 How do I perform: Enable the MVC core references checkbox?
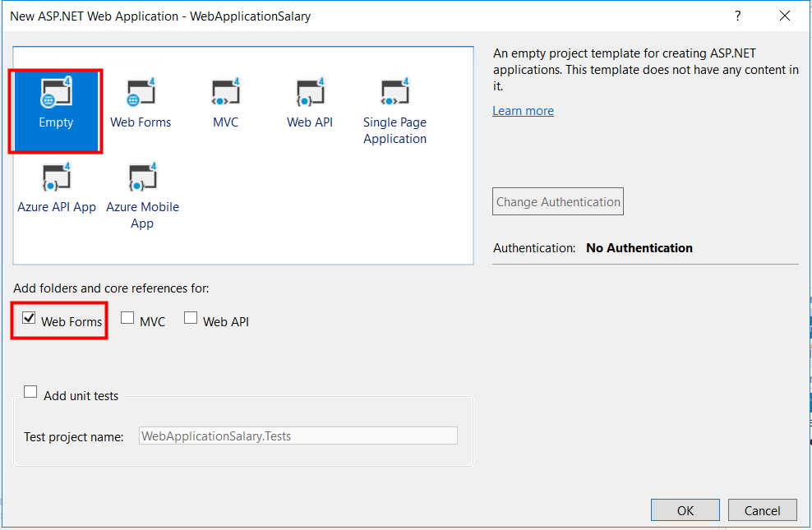(127, 318)
